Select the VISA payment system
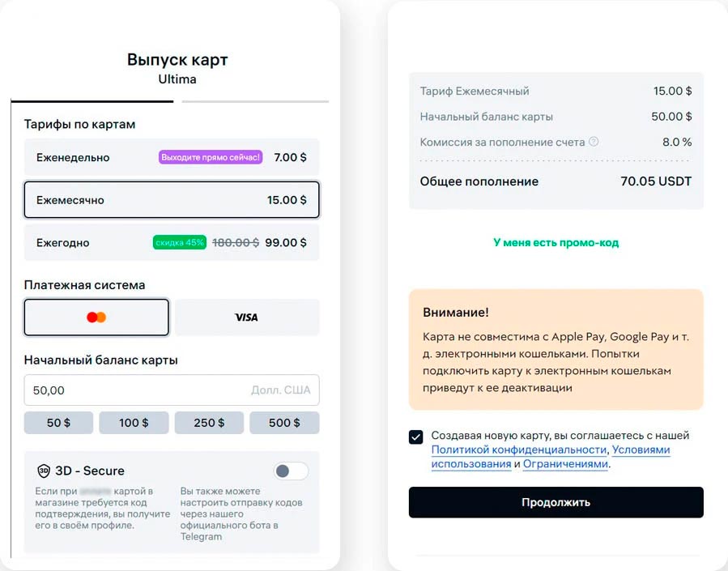 [247, 317]
